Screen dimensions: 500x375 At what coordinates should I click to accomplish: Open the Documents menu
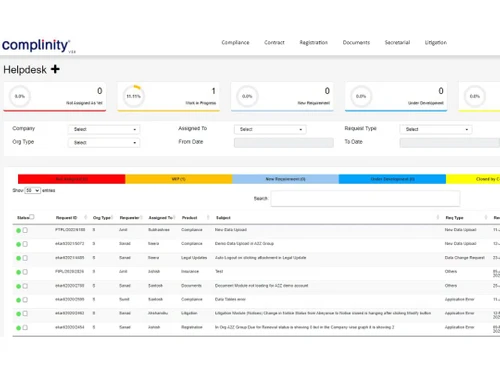pos(356,43)
